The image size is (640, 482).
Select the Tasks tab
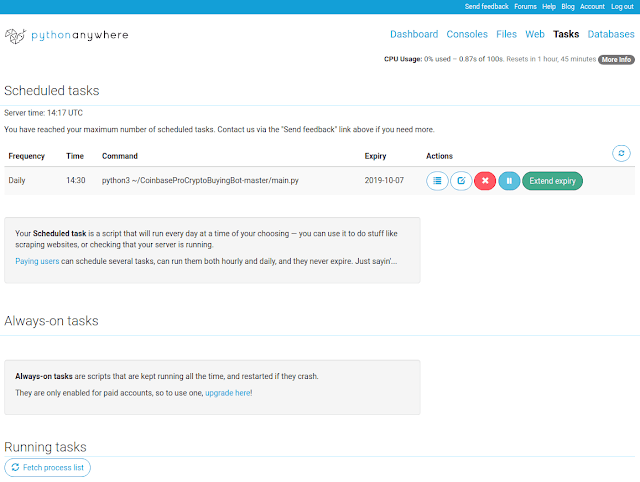tap(566, 34)
